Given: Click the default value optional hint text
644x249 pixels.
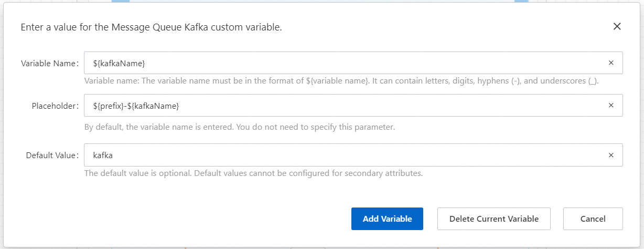Looking at the screenshot, I should point(253,173).
